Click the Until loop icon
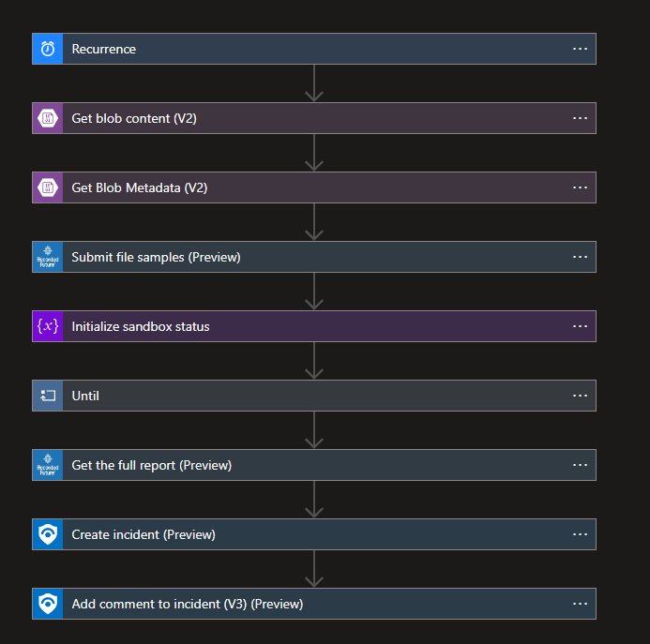The image size is (650, 644). coord(48,396)
